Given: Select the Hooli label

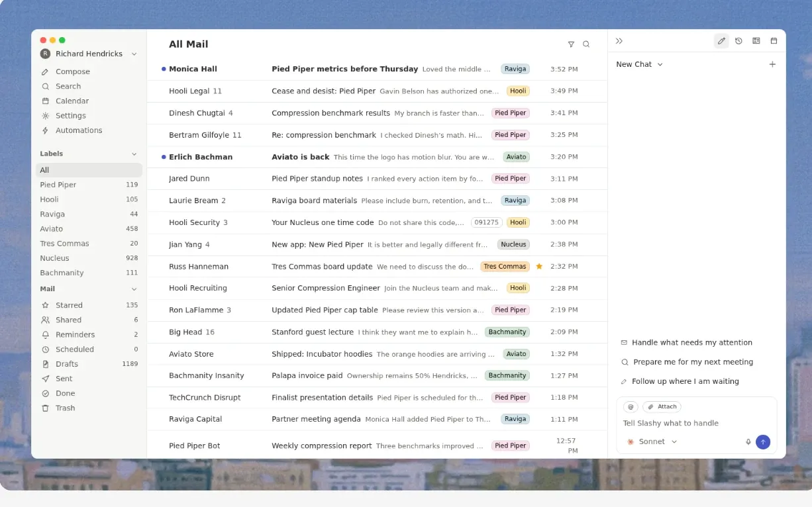Looking at the screenshot, I should pyautogui.click(x=89, y=199).
